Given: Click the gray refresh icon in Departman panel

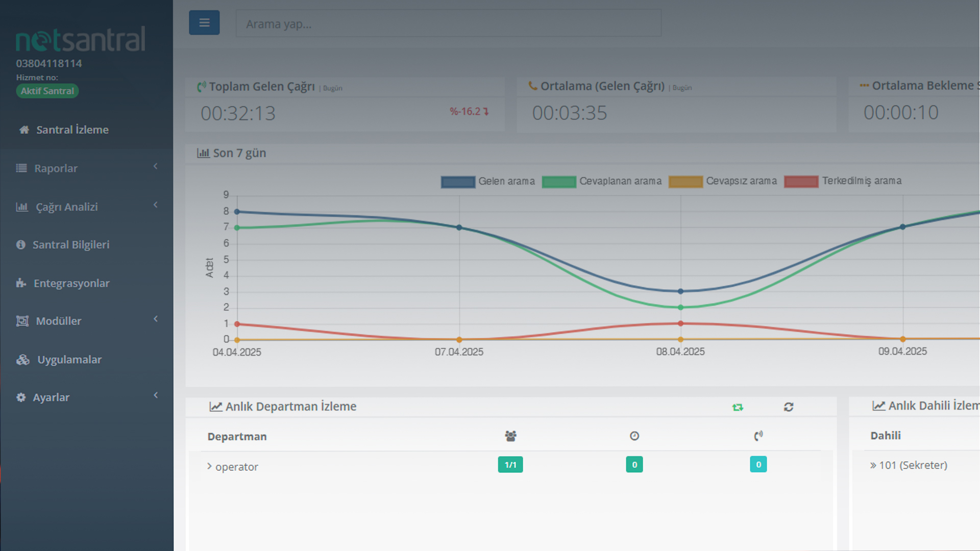Looking at the screenshot, I should 789,407.
